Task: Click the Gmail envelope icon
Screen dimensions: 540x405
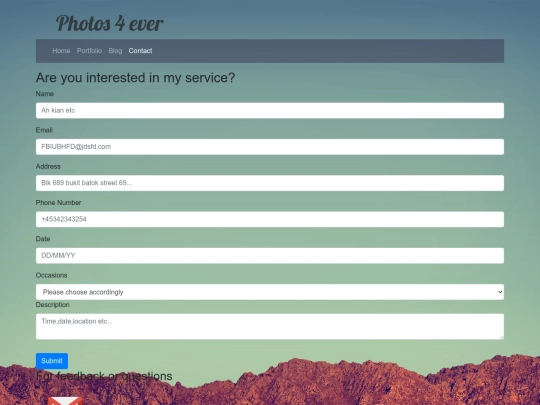Action: coord(65,401)
